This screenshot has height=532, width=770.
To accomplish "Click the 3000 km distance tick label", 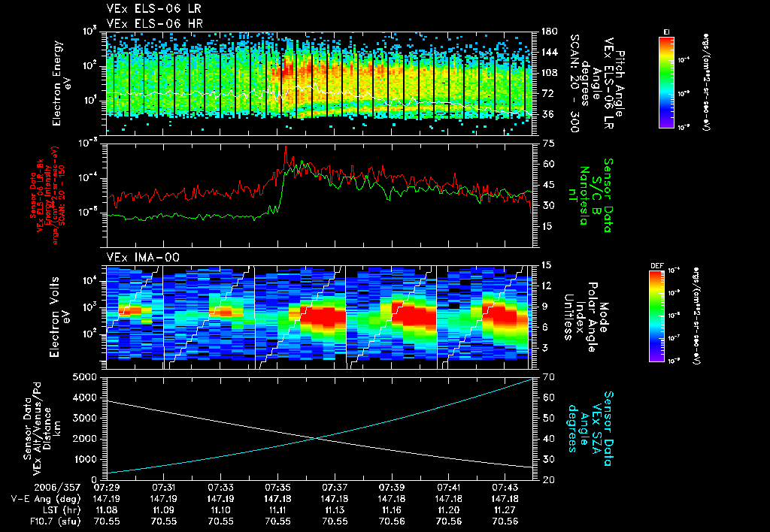I will pyautogui.click(x=85, y=418).
